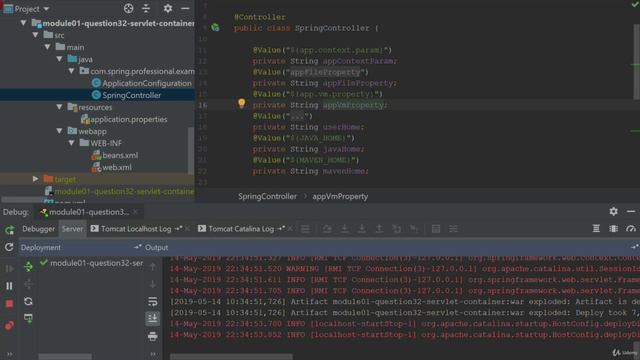
Task: Click the Project tree vertical scrollbar
Action: coord(190,150)
